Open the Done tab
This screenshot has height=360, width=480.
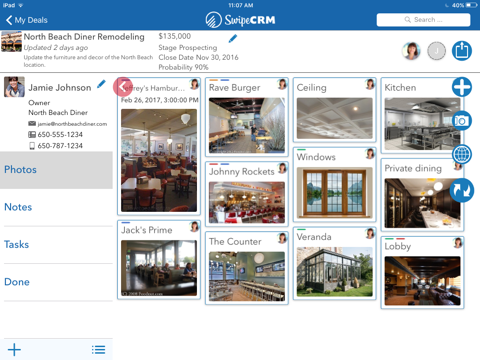(56, 282)
